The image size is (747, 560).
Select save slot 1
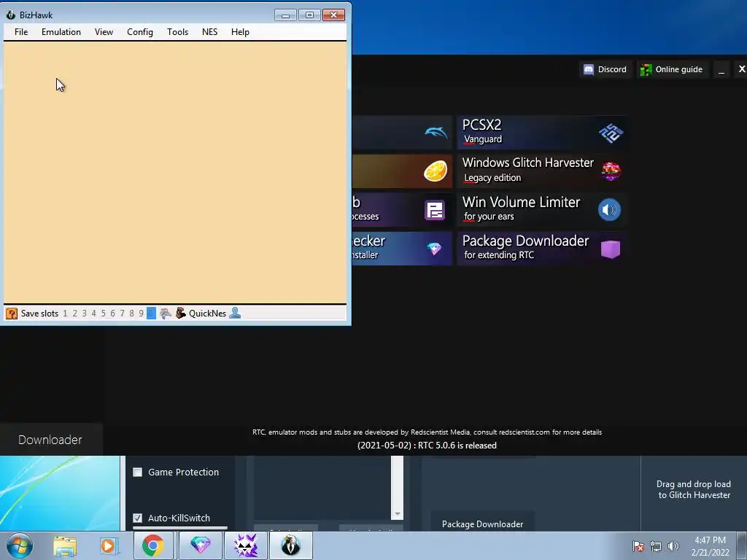pyautogui.click(x=65, y=314)
